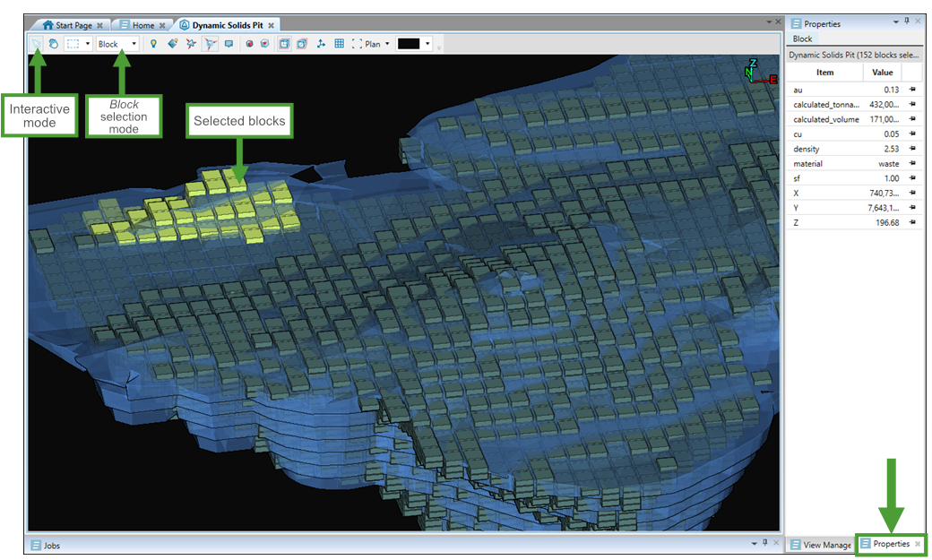Pin the au property row
The image size is (932, 560).
912,90
